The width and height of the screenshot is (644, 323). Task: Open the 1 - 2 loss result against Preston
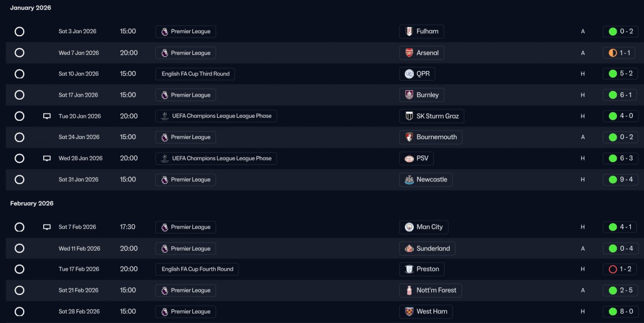click(620, 269)
